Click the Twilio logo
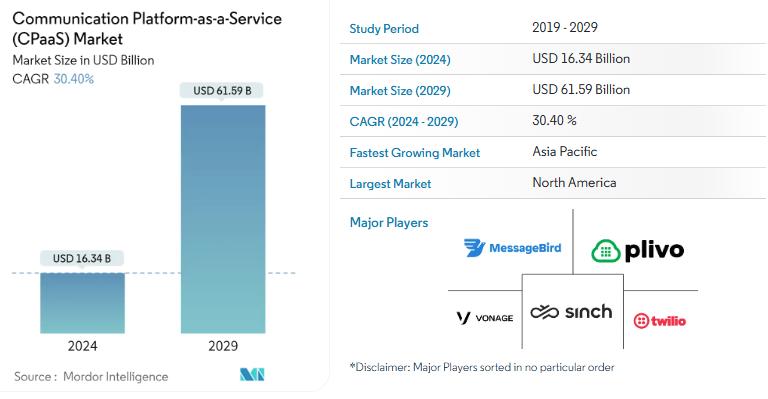Screen dimensions: 768x399 (x=659, y=321)
